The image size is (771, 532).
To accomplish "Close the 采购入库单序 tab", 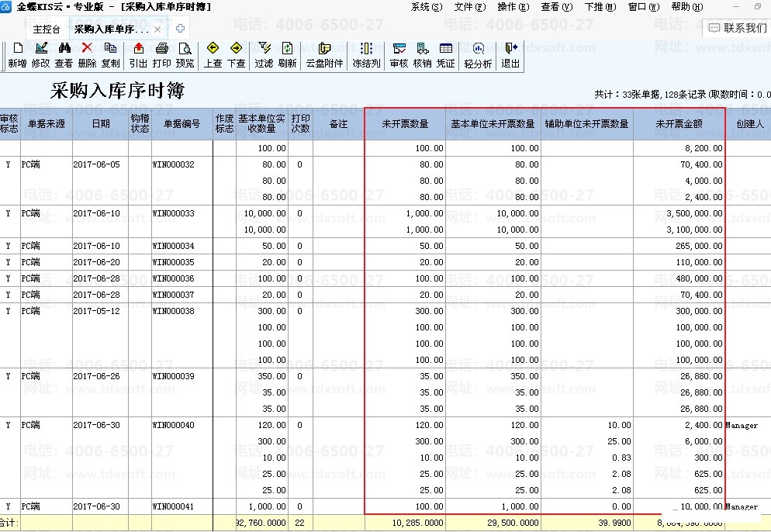I will [157, 29].
